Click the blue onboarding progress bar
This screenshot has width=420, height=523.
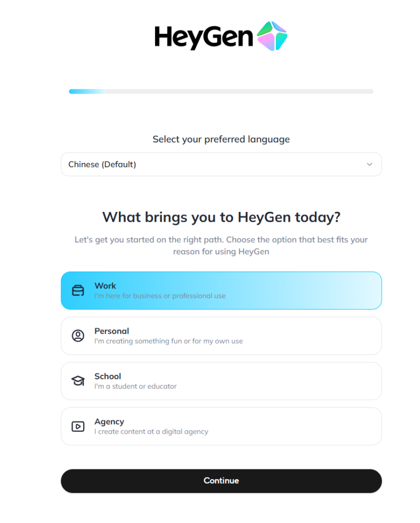click(x=87, y=91)
